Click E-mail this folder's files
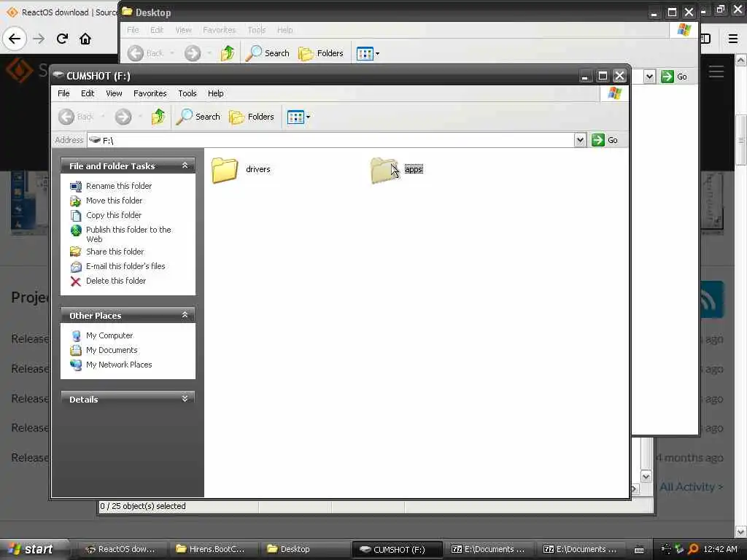This screenshot has width=747, height=560. [125, 266]
